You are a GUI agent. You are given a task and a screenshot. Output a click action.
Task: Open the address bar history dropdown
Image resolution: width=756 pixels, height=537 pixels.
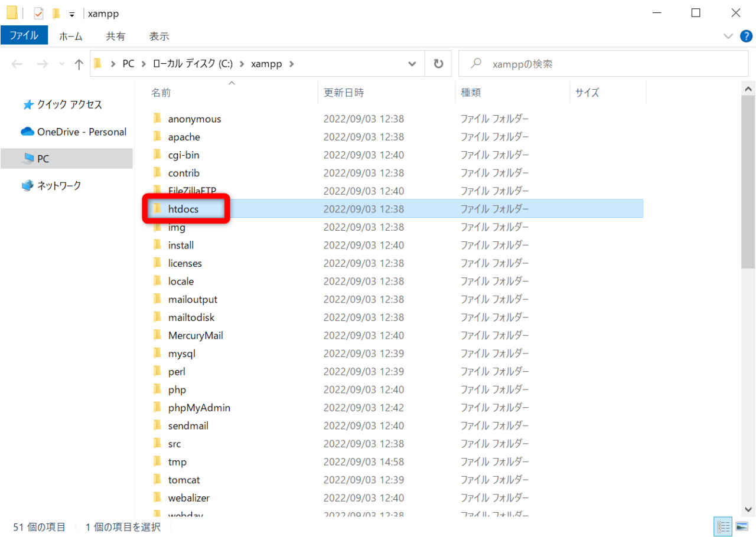pyautogui.click(x=412, y=63)
